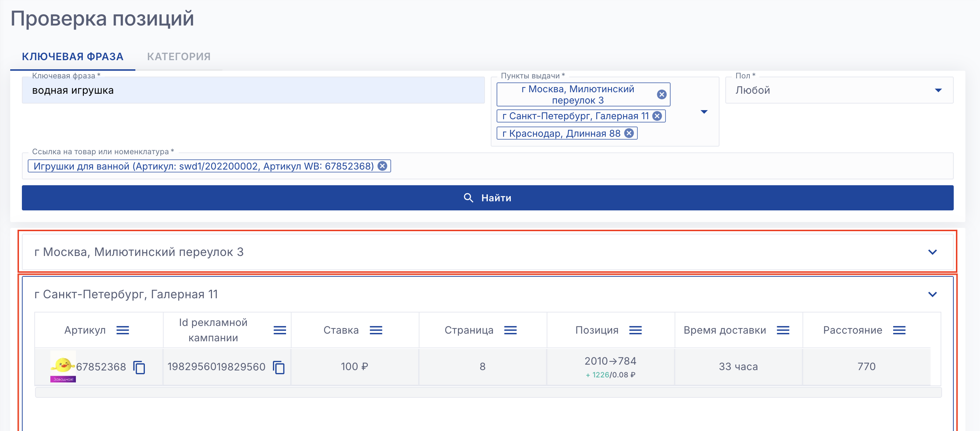This screenshot has width=980, height=431.
Task: Collapse the Saint Petersburg Galernaya 11 section
Action: [932, 294]
